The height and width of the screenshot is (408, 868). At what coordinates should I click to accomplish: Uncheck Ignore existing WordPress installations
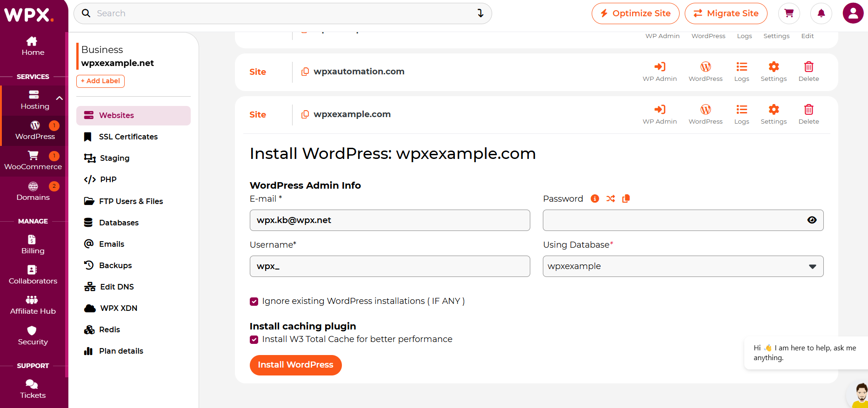[x=254, y=302]
